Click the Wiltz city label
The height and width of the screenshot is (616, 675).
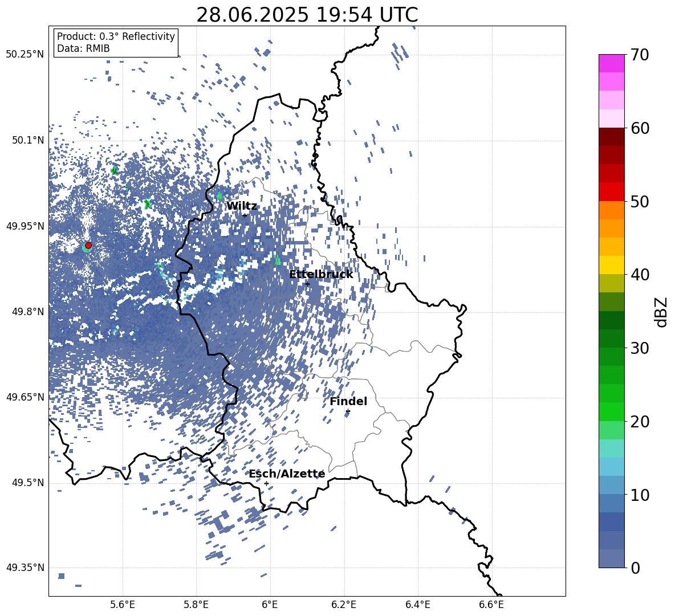(242, 206)
